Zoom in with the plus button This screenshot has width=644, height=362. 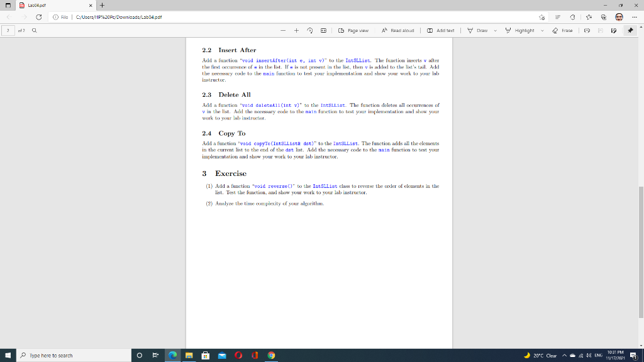tap(296, 30)
